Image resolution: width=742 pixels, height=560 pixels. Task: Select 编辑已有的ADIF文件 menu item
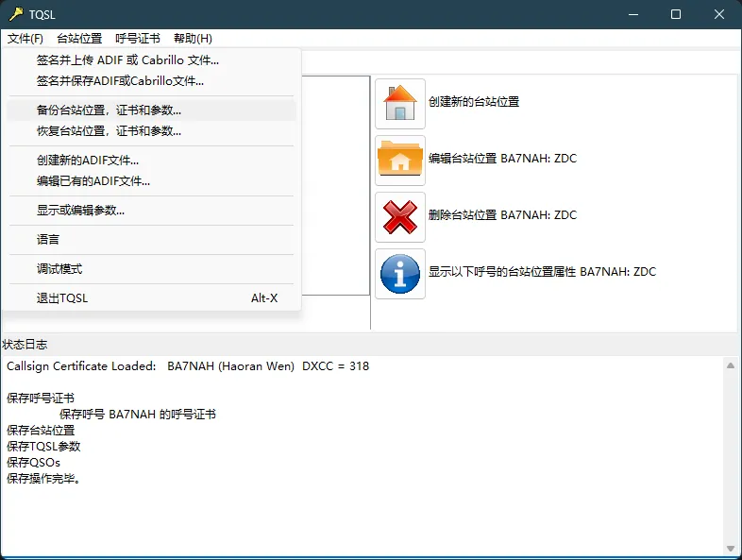tap(93, 181)
